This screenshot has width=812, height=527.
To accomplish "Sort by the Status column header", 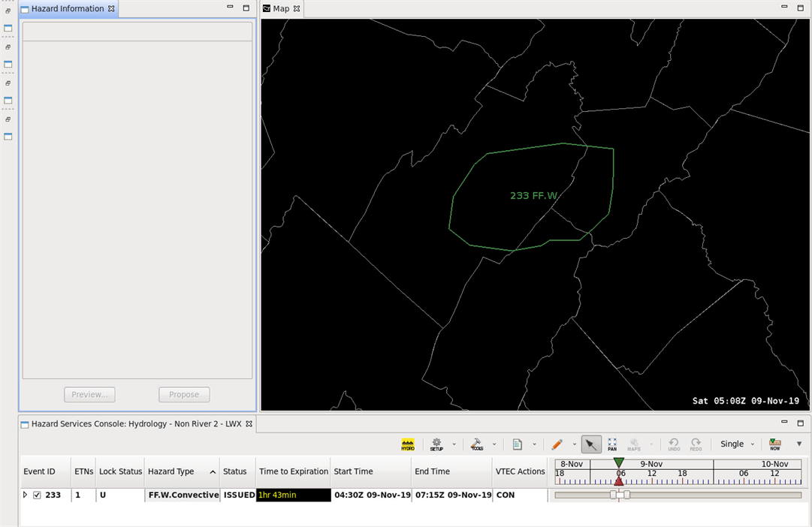I will [237, 471].
